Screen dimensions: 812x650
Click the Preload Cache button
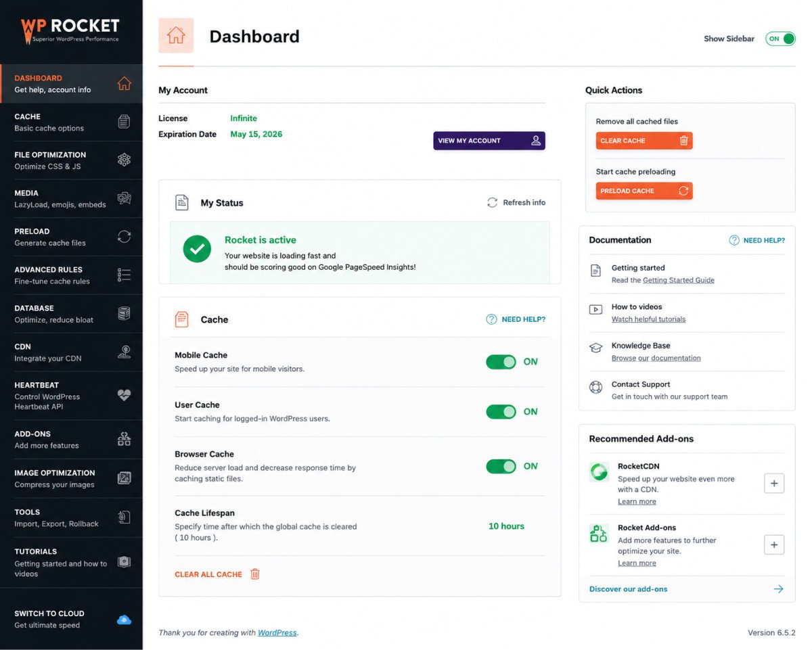coord(644,191)
